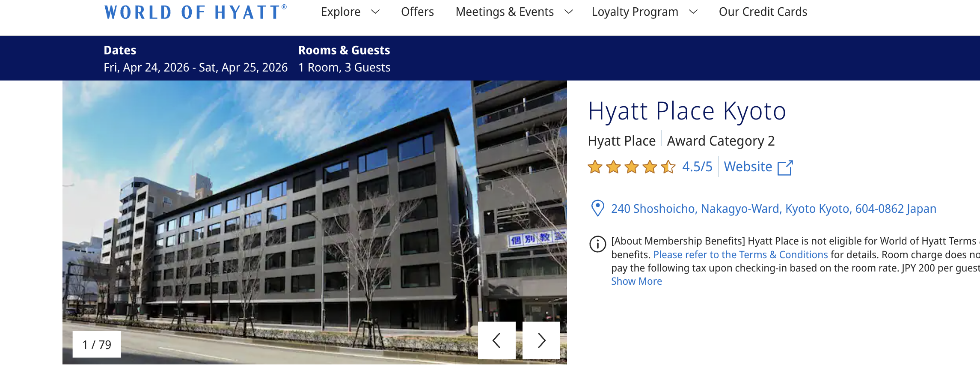Click the Award Category 2 text
This screenshot has width=980, height=367.
721,141
